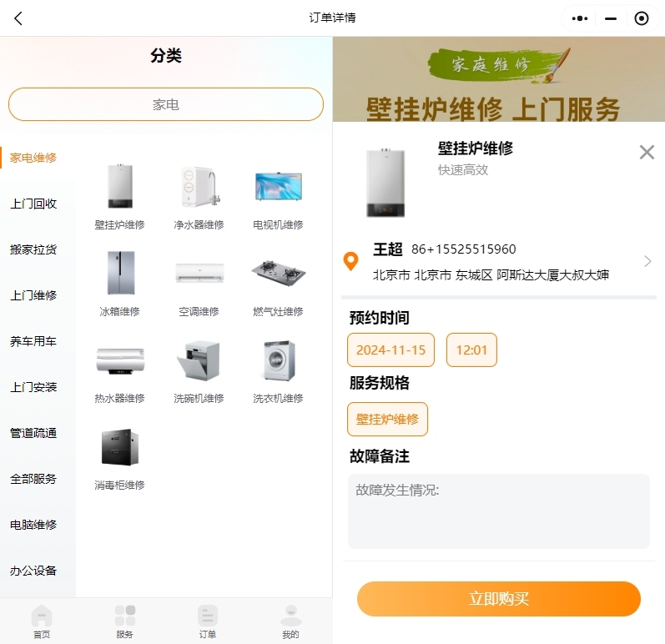Open the 2024-11-15 date picker
Image resolution: width=665 pixels, height=644 pixels.
[390, 350]
